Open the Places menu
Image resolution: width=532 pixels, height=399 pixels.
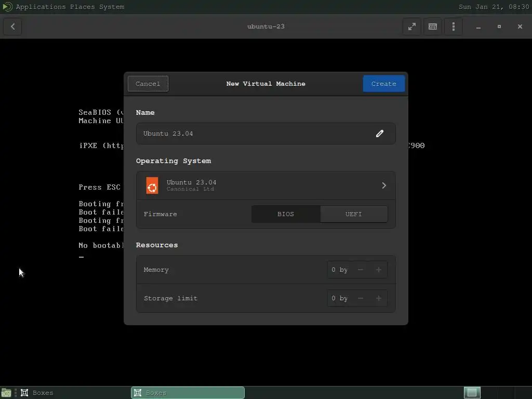tap(83, 7)
